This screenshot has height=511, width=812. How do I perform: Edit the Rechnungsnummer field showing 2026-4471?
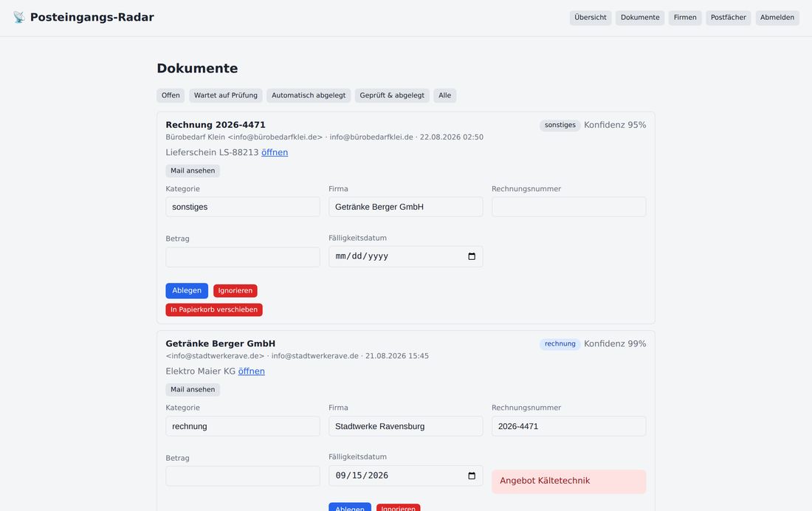click(x=568, y=426)
